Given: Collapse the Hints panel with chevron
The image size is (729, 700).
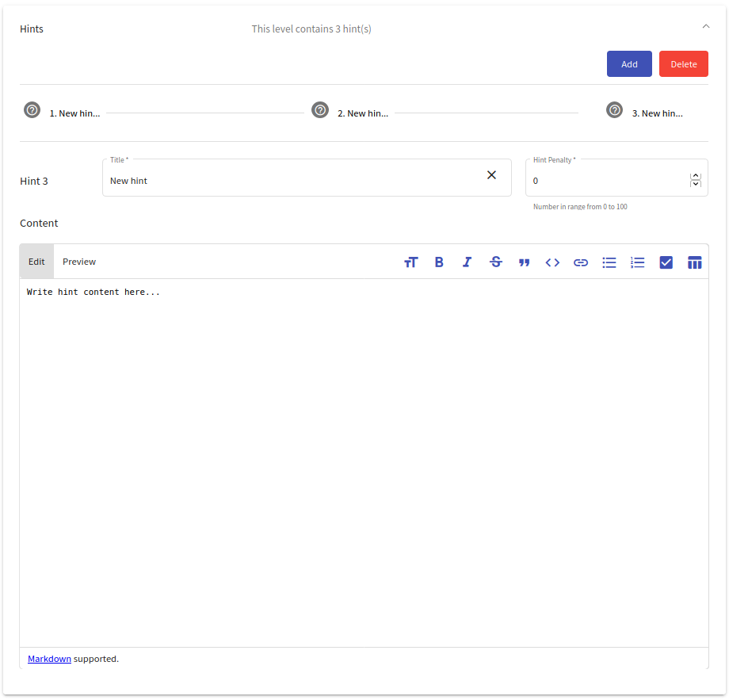Looking at the screenshot, I should (706, 26).
